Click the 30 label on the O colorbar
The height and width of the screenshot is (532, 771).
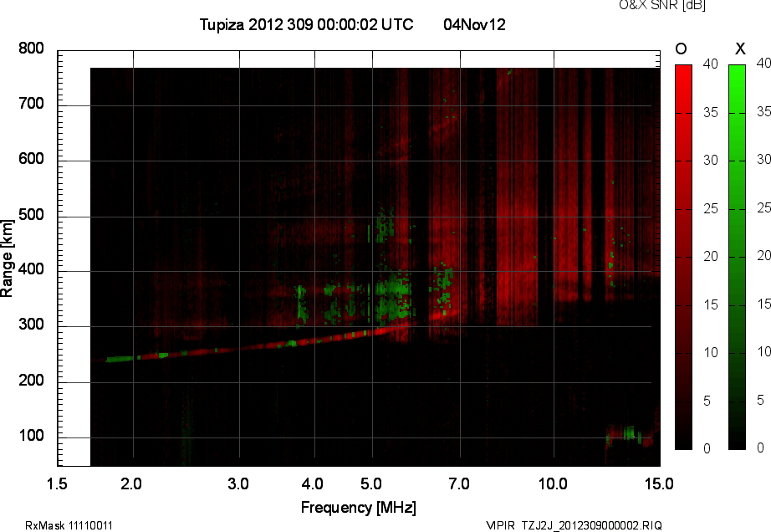coord(711,161)
